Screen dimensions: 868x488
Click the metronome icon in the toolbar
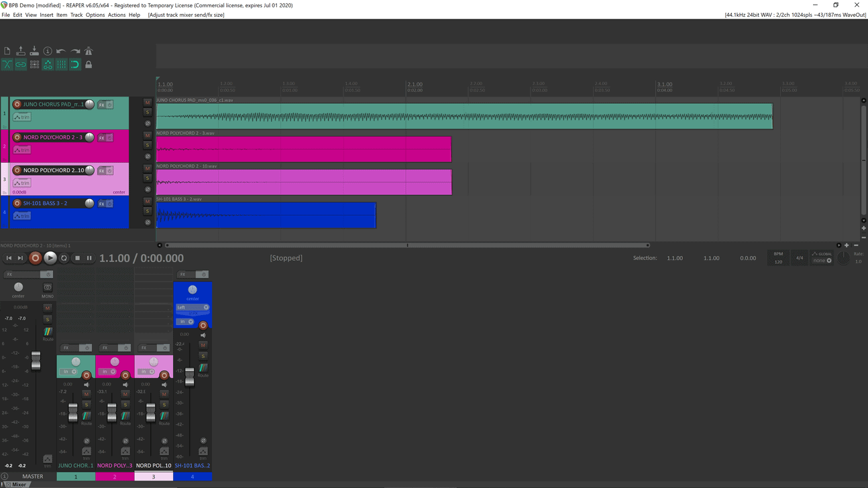click(x=88, y=51)
